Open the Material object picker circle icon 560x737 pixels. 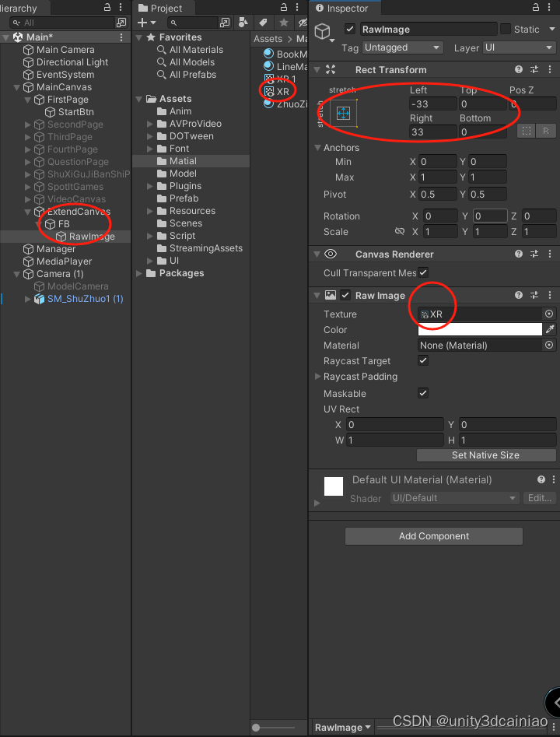tap(549, 345)
